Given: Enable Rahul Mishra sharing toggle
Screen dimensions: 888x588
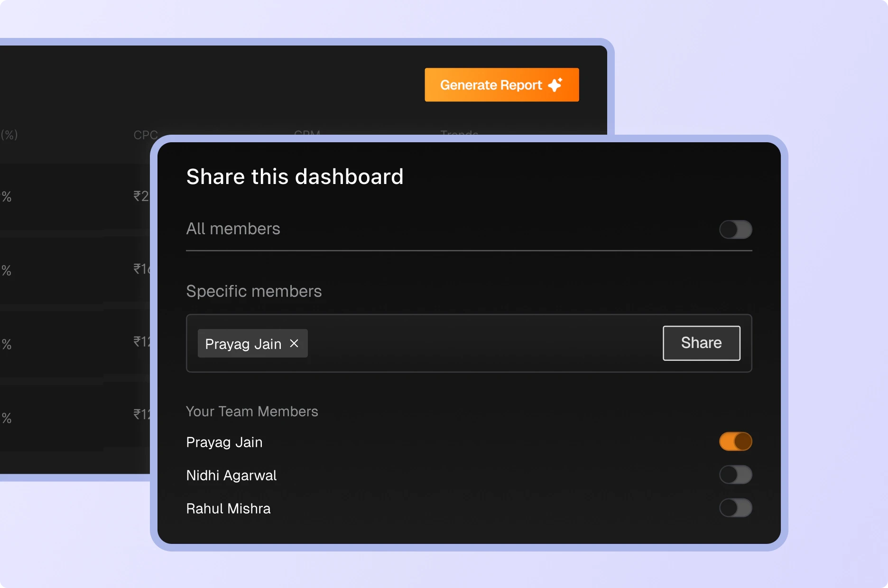Looking at the screenshot, I should [x=735, y=508].
